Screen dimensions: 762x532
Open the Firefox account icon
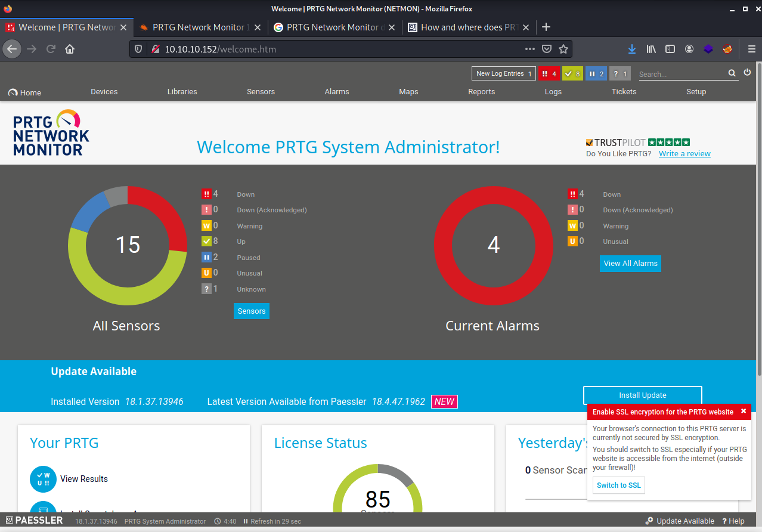(689, 49)
